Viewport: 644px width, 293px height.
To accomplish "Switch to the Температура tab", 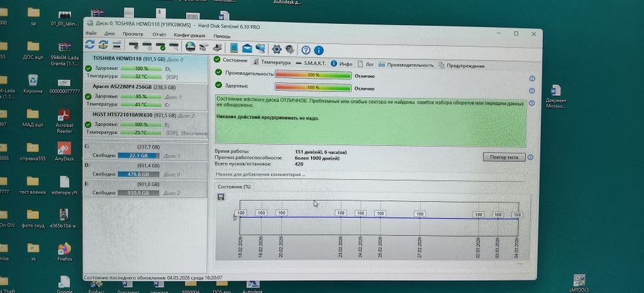I will click(x=272, y=62).
